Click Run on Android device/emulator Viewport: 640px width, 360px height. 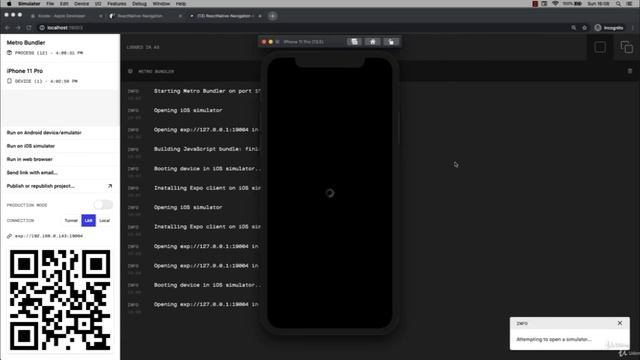44,133
